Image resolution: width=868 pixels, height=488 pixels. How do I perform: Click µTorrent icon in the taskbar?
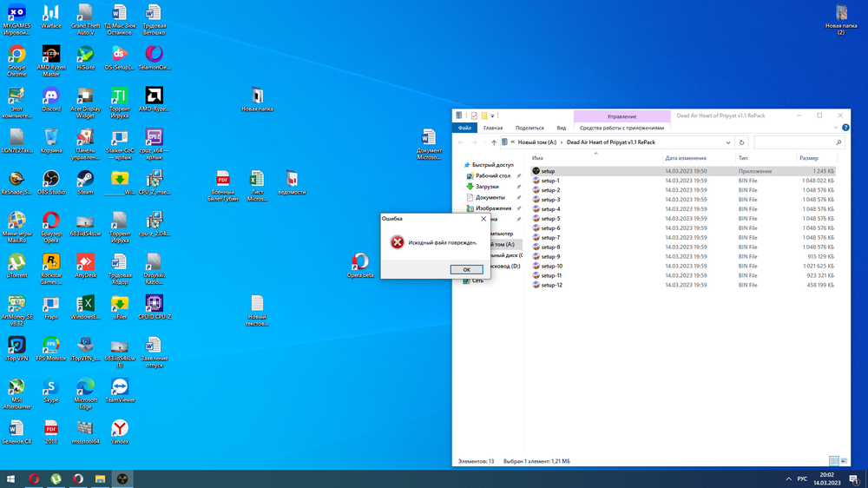coord(56,478)
